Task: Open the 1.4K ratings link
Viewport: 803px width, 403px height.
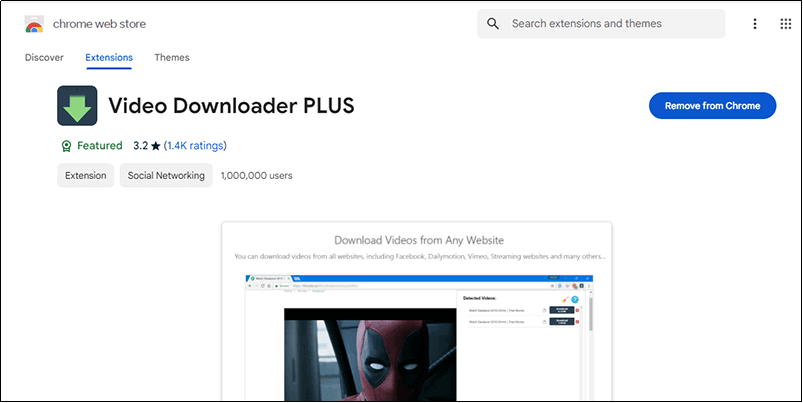Action: click(195, 146)
